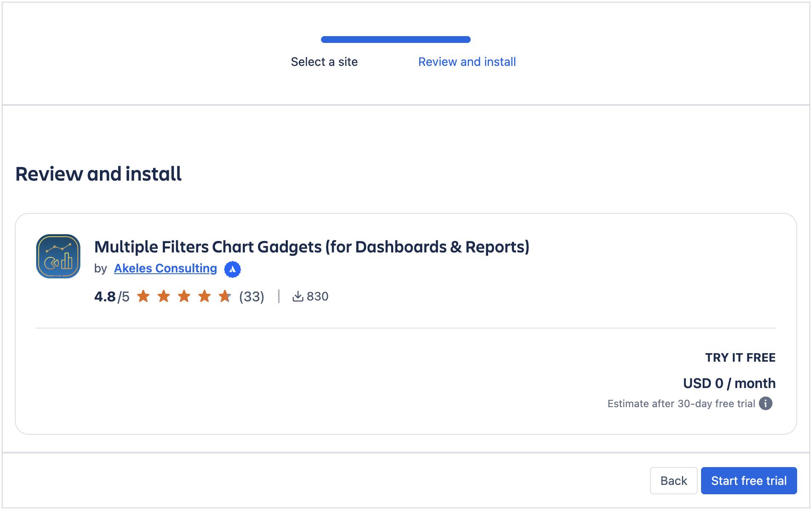Click the Atlassian partner badge next to Akeles Consulting
Viewport: 812px width, 510px height.
pyautogui.click(x=233, y=269)
